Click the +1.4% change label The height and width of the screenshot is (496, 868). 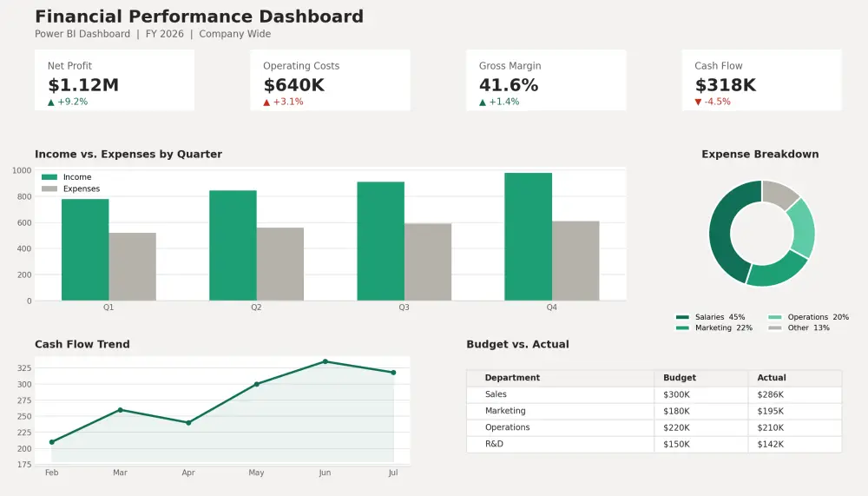point(504,102)
